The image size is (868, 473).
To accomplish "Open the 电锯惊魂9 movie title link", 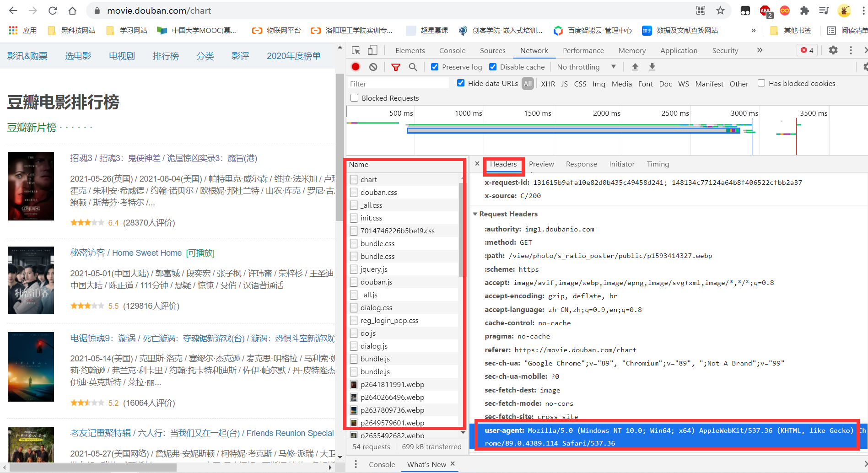I will (203, 339).
